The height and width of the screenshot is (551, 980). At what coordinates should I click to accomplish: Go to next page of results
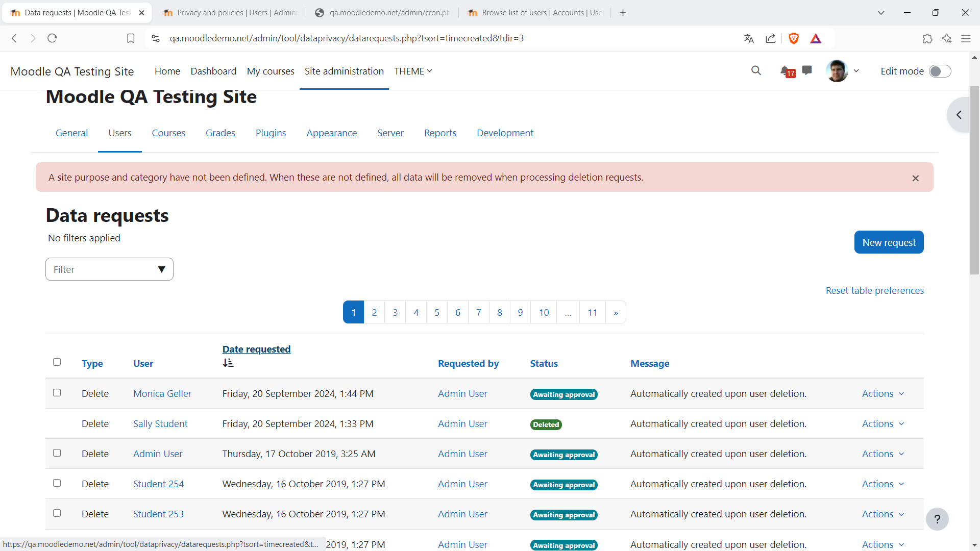click(616, 312)
